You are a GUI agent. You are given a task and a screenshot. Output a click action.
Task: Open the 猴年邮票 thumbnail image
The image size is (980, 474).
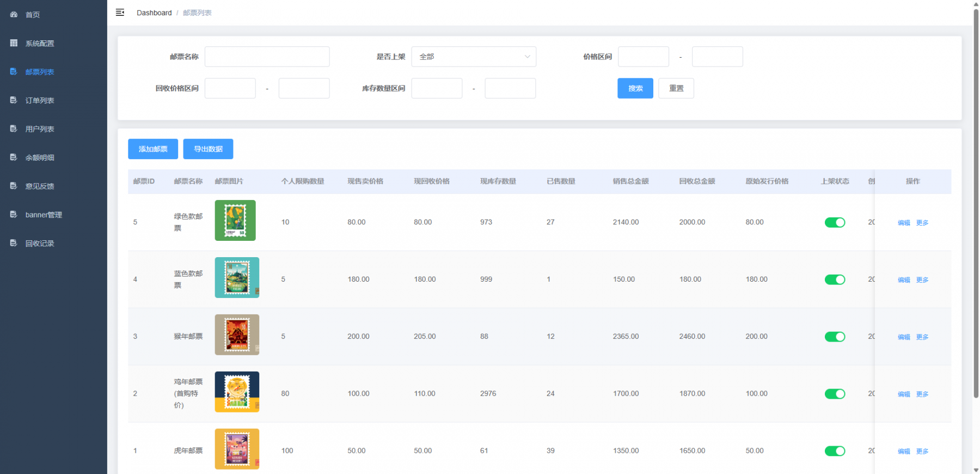pyautogui.click(x=237, y=335)
